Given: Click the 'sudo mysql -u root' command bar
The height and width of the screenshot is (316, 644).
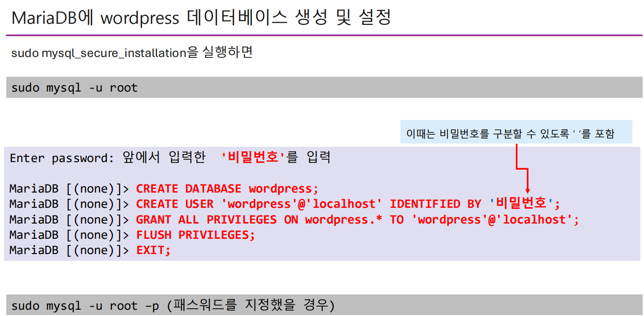Looking at the screenshot, I should coord(324,87).
